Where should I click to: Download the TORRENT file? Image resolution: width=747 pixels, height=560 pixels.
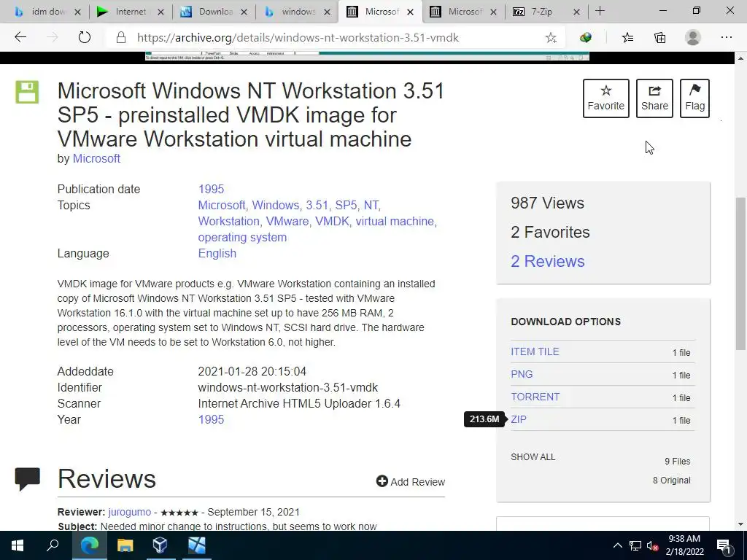535,397
